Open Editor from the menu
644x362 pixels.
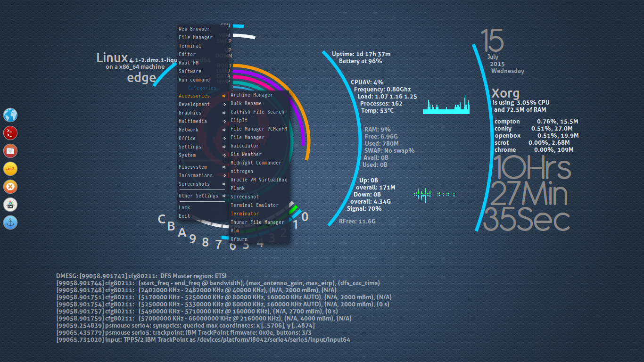click(203, 54)
